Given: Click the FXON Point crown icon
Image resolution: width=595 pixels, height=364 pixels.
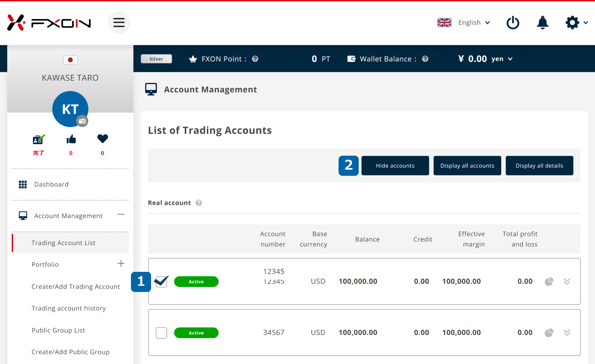Looking at the screenshot, I should [x=193, y=59].
